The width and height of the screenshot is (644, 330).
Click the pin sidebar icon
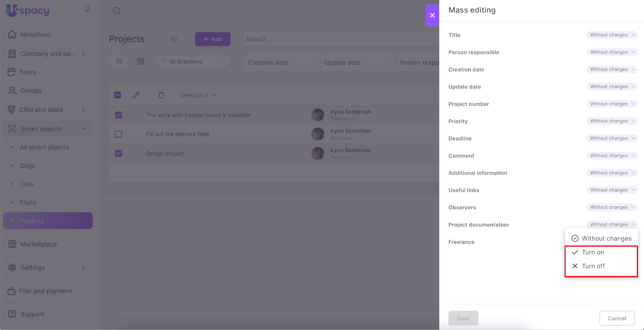87,9
